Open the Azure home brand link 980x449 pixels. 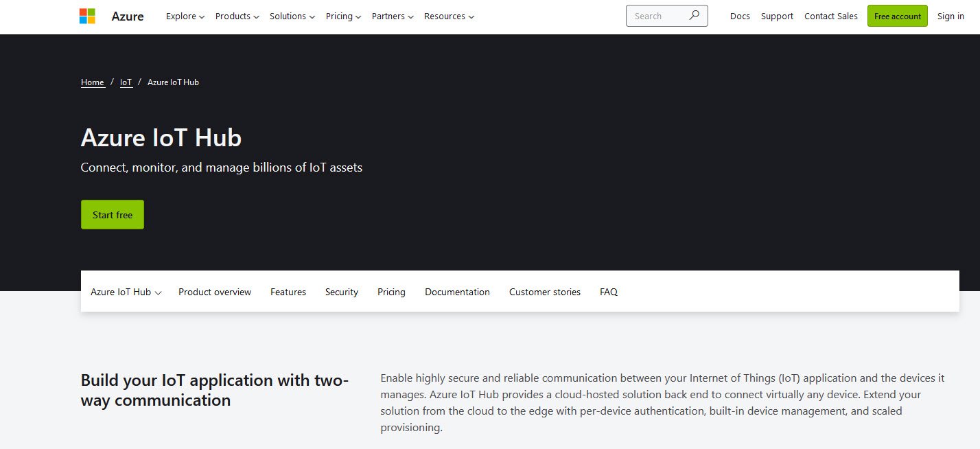point(128,16)
